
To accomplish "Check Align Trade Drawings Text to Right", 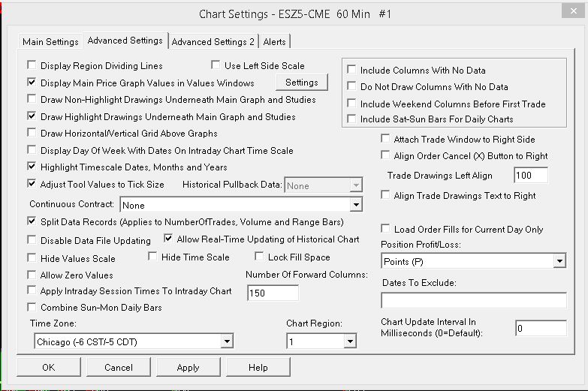I will 385,195.
